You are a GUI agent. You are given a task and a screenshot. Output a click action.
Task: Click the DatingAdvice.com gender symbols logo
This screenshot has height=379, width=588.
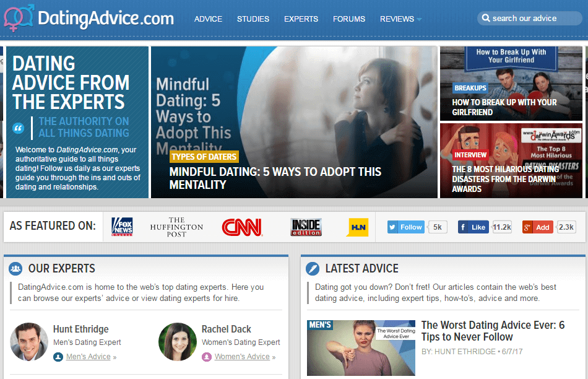19,18
